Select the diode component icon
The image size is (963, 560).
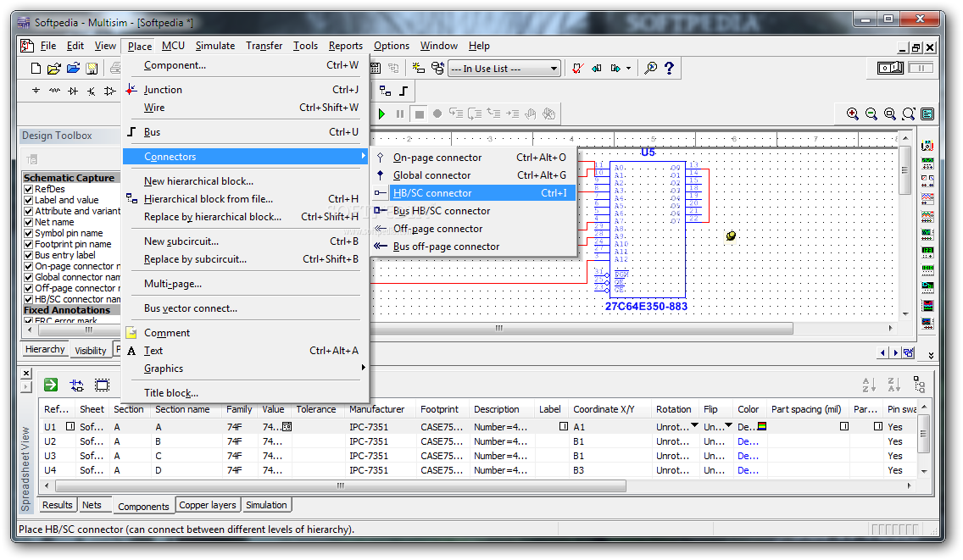(x=73, y=91)
